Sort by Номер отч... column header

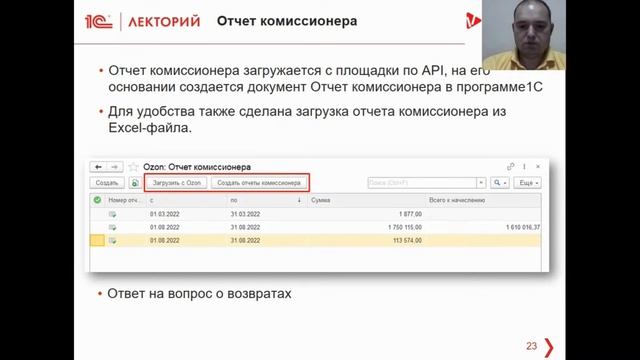125,200
